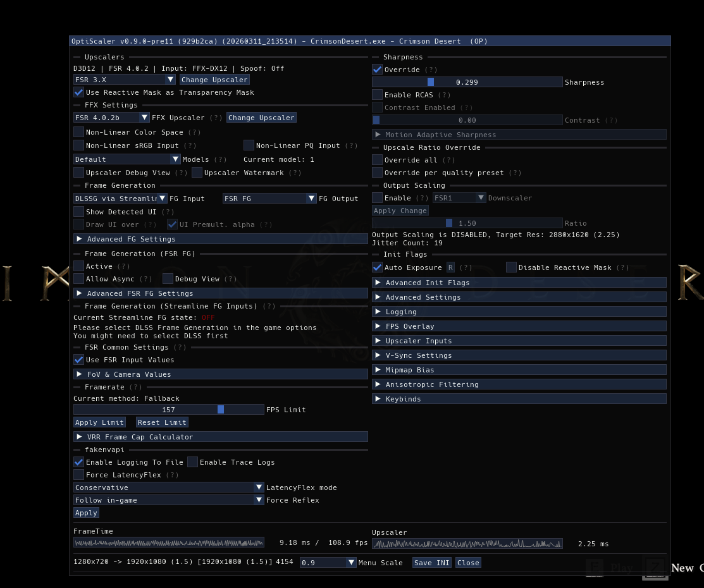This screenshot has width=704, height=588.
Task: Open the Conservative LatencyFlex mode dropdown
Action: tap(169, 487)
